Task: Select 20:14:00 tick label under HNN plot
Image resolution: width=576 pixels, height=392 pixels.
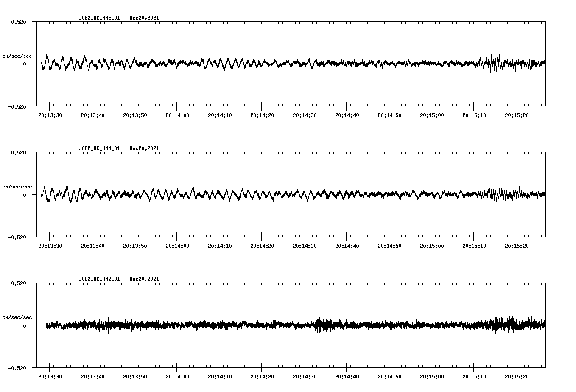Action: (177, 246)
